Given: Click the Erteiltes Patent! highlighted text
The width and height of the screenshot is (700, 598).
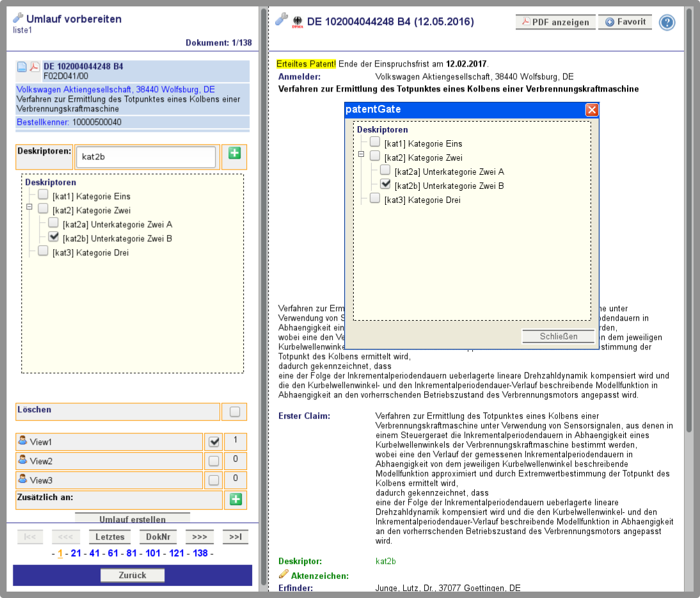Looking at the screenshot, I should point(306,64).
